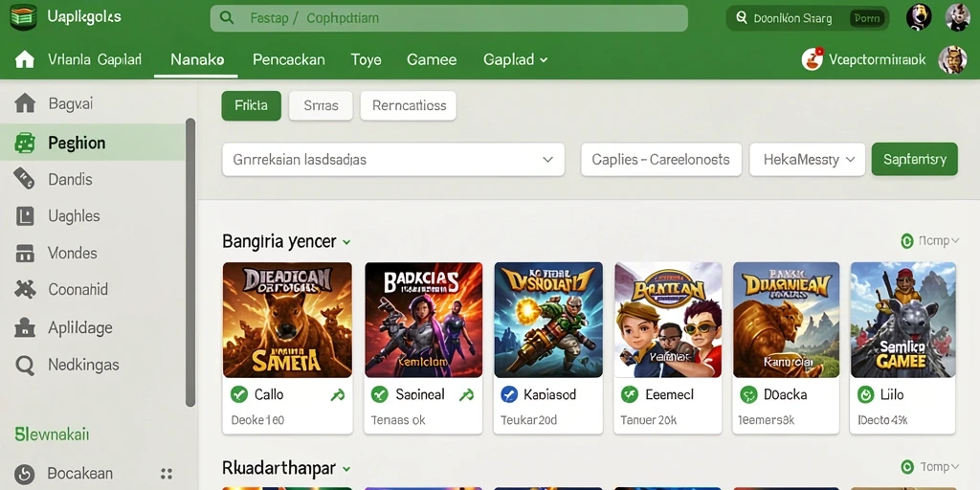Open the Coonahid puzzle icon
Screen dimensions: 980x490
(x=25, y=289)
